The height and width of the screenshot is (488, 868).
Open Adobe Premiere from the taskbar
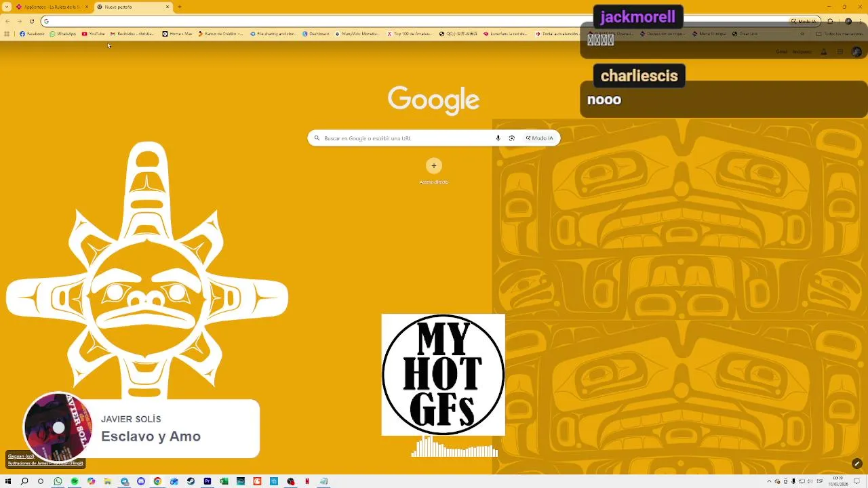pyautogui.click(x=208, y=481)
